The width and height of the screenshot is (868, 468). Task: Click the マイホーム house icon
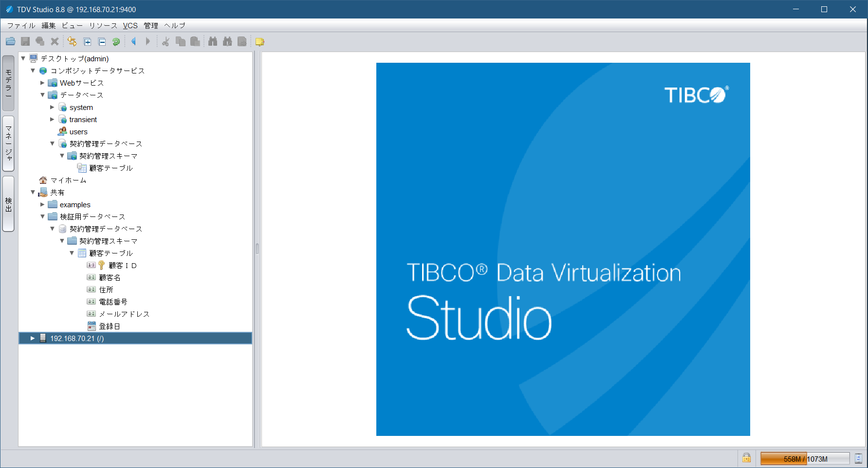tap(43, 180)
